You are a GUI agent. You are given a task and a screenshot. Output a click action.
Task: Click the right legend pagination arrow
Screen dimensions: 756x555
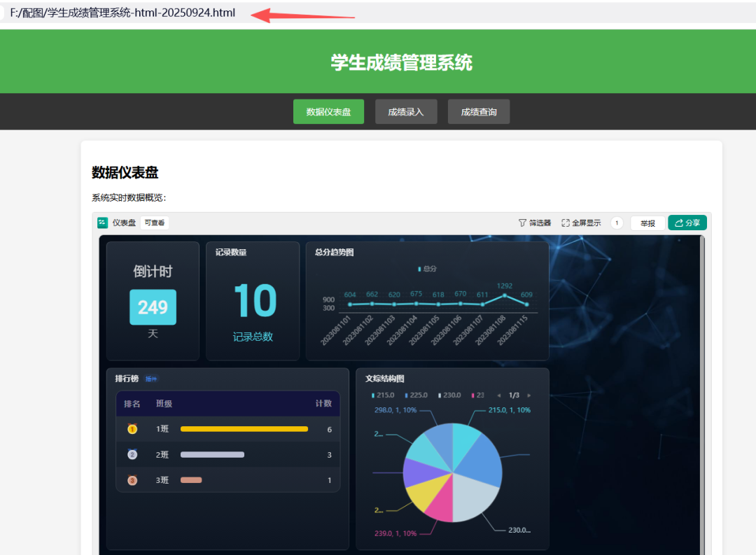click(x=529, y=395)
